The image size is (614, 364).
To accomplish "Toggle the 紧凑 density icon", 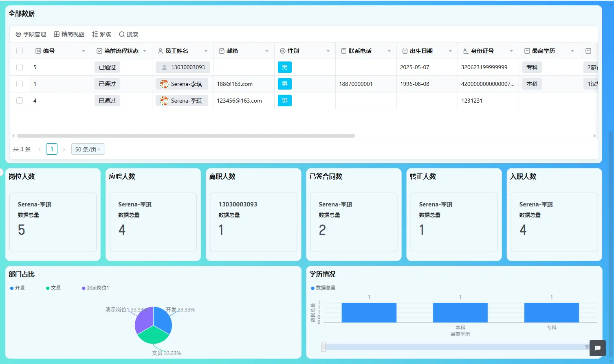I will (x=94, y=34).
